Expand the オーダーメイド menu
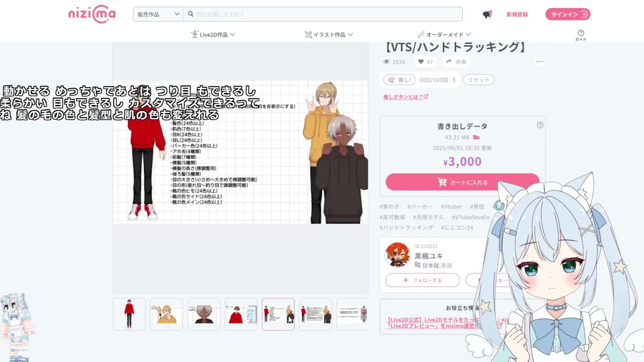 444,35
